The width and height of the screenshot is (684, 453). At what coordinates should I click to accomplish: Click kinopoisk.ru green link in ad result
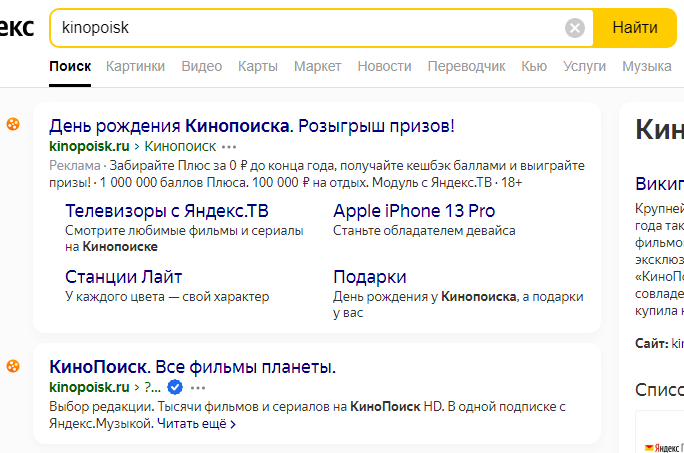[89, 146]
